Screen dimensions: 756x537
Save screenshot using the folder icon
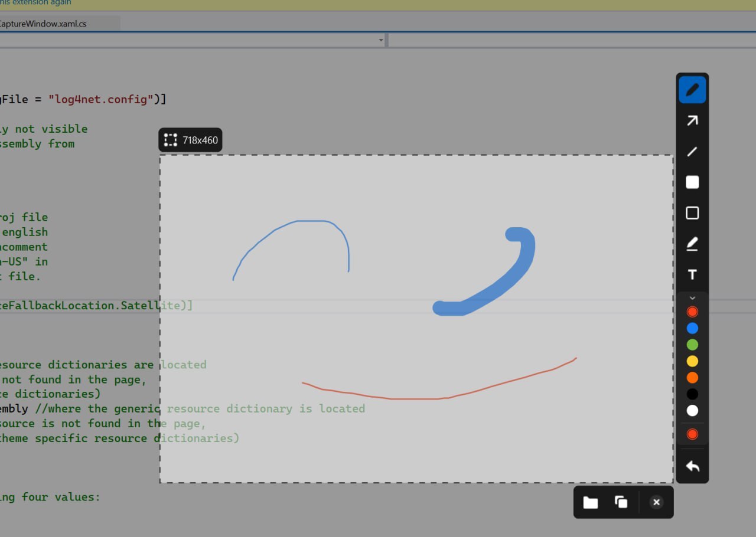coord(590,502)
